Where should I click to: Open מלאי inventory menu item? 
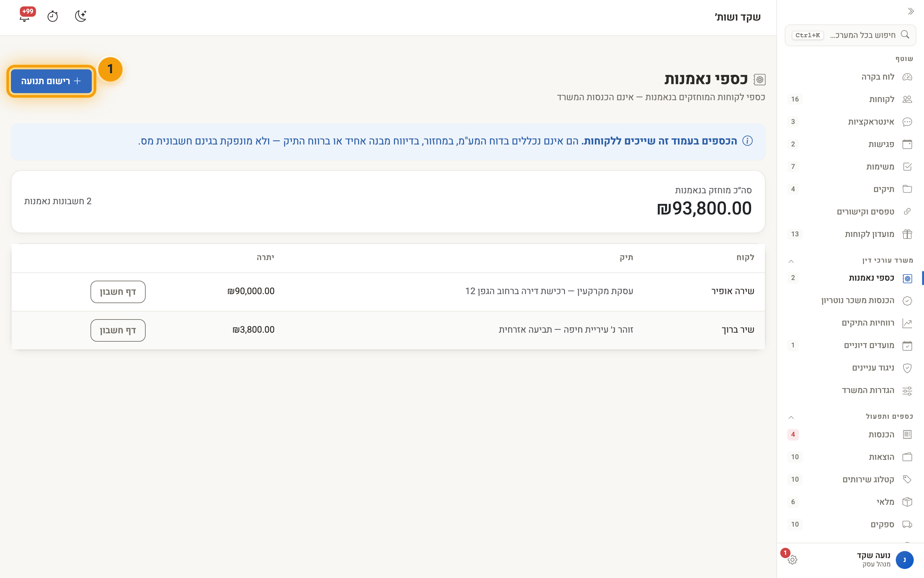pos(850,502)
